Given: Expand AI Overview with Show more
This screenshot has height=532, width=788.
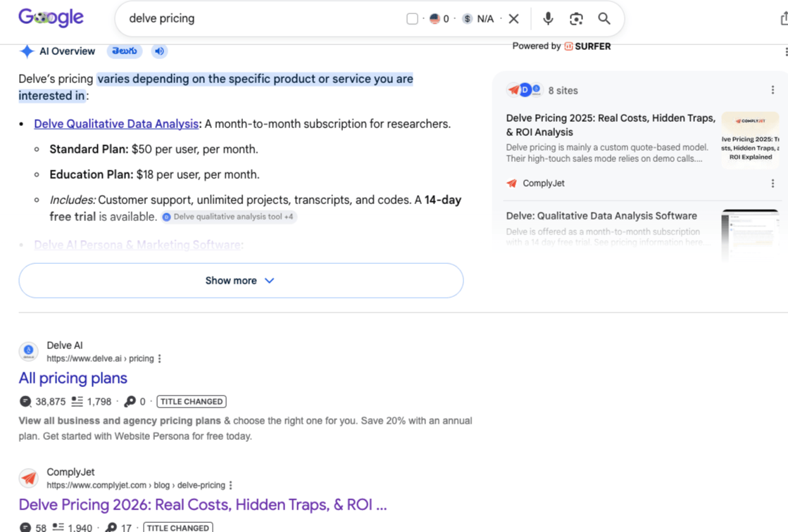Looking at the screenshot, I should click(x=241, y=280).
